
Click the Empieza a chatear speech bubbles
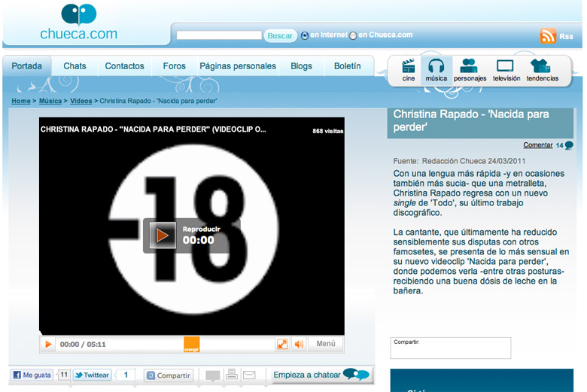[356, 374]
